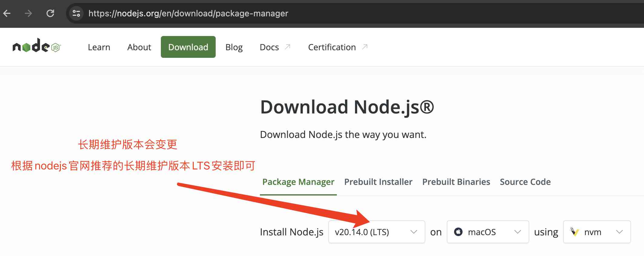Go back using the browser back arrow

point(7,13)
